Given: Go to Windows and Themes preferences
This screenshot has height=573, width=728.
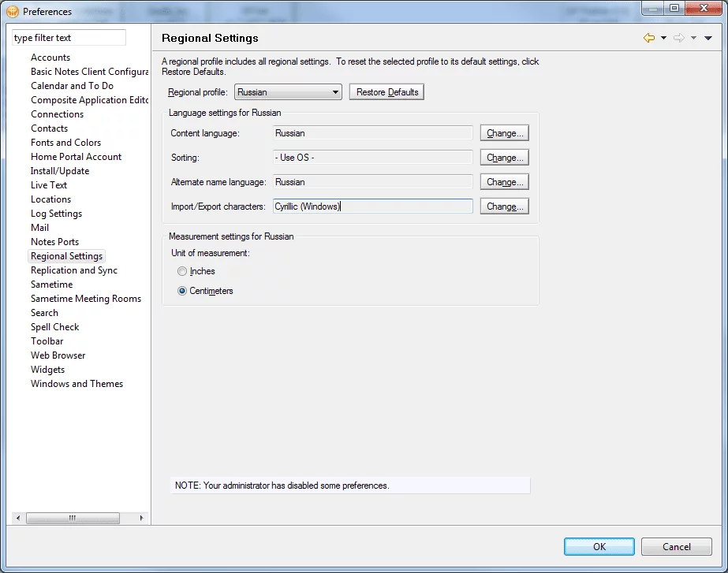Looking at the screenshot, I should point(77,384).
